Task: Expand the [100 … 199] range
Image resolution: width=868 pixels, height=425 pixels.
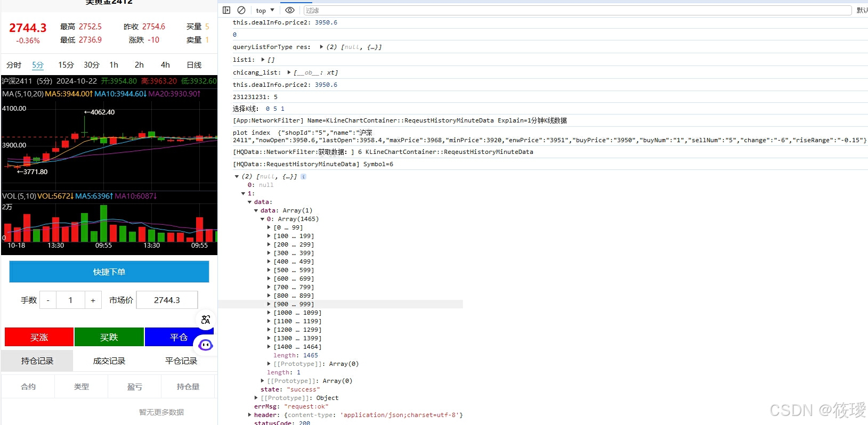Action: pyautogui.click(x=269, y=236)
